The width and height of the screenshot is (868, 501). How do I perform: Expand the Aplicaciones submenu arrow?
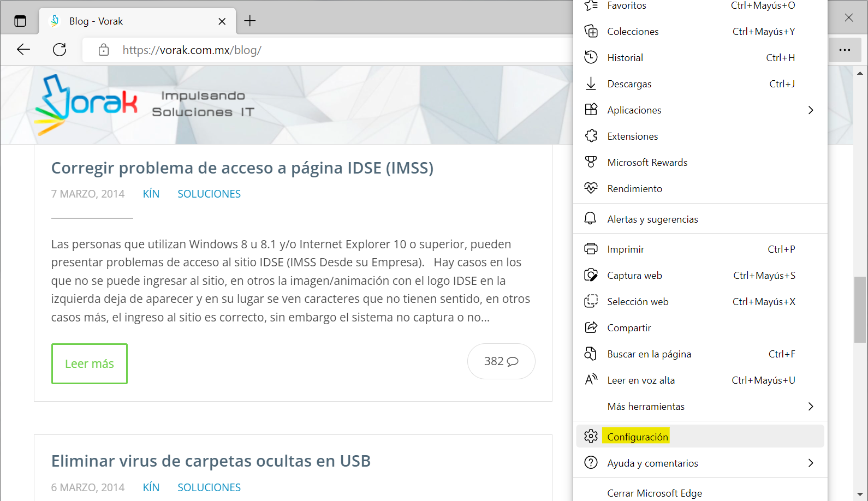811,110
